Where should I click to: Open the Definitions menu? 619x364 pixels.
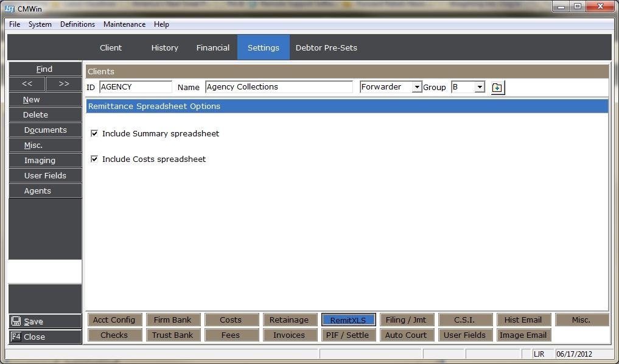point(77,24)
